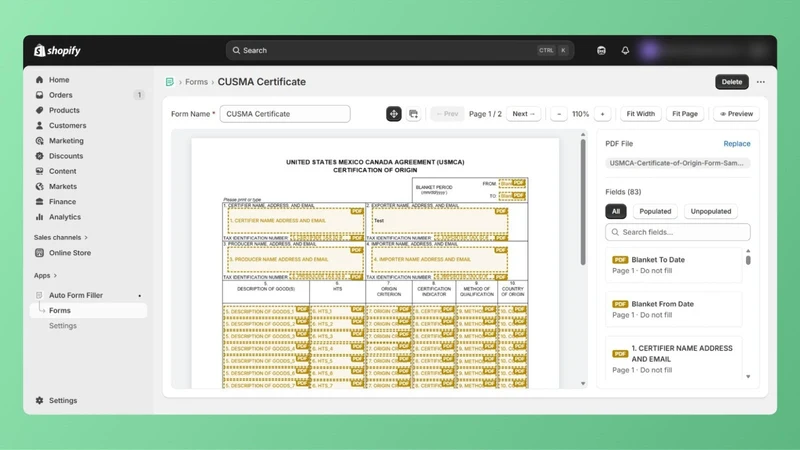Click the PDF viewer scroll down arrow

[x=583, y=384]
